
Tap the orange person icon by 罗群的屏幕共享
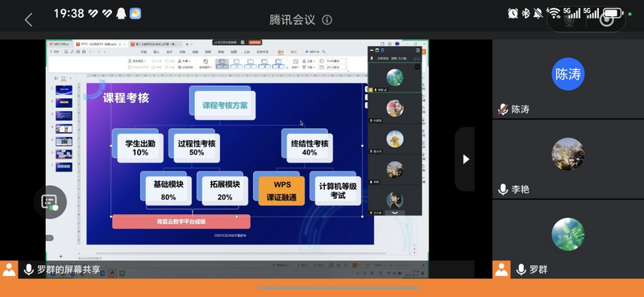pyautogui.click(x=9, y=270)
